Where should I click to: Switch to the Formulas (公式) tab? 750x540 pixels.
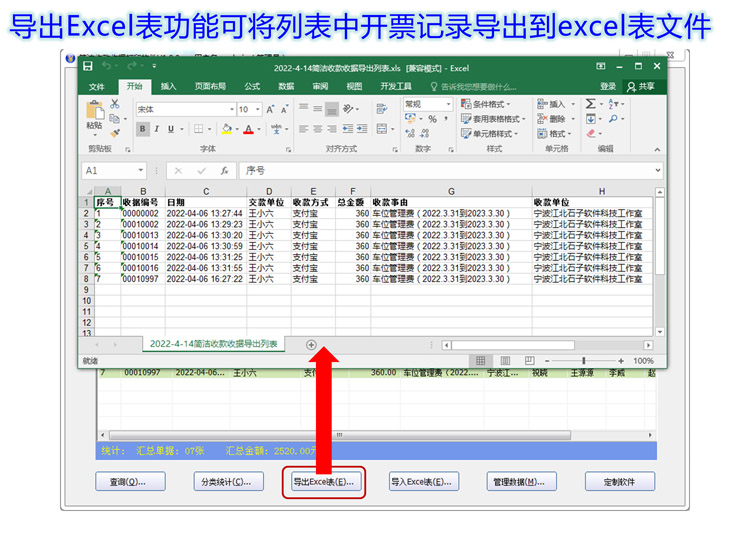[252, 87]
